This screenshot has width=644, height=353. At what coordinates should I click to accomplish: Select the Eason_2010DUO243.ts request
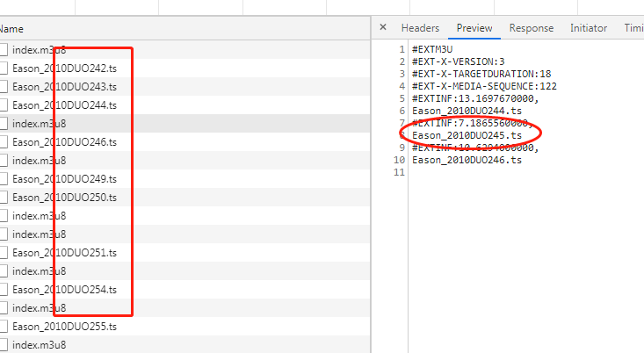185,87
